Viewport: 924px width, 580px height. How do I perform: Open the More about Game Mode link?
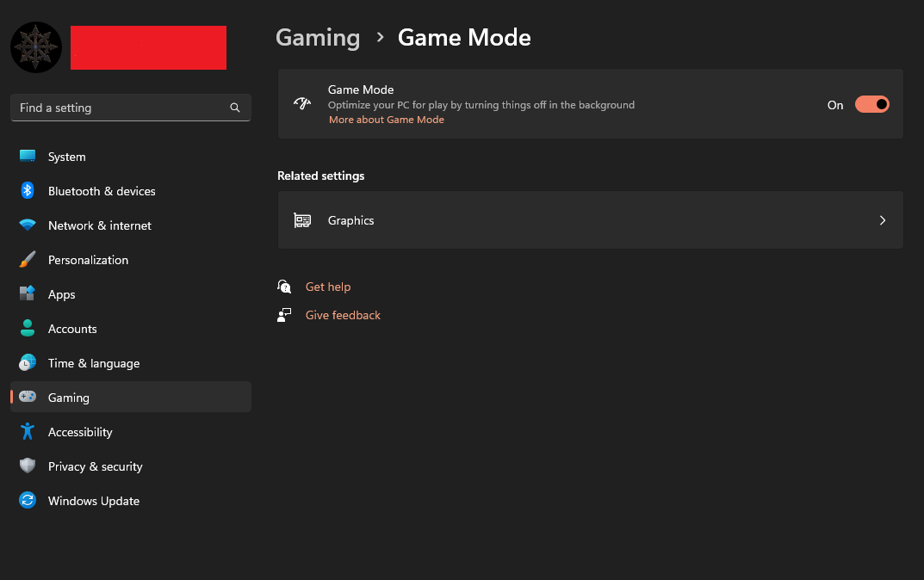(x=387, y=120)
